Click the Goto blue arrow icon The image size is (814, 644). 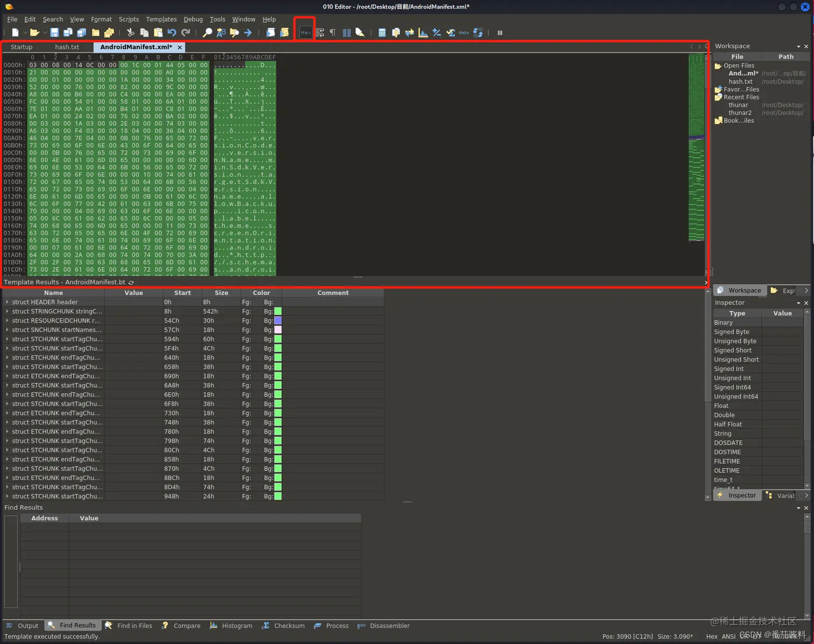(x=248, y=33)
